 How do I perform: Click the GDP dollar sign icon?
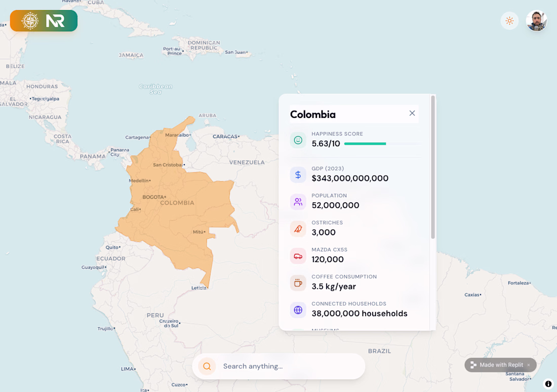pyautogui.click(x=298, y=175)
